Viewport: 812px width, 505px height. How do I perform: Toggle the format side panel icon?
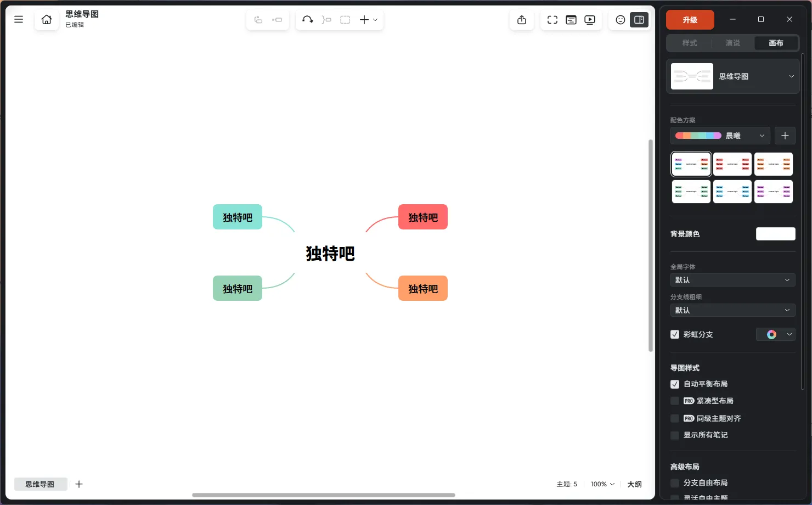[x=639, y=20]
